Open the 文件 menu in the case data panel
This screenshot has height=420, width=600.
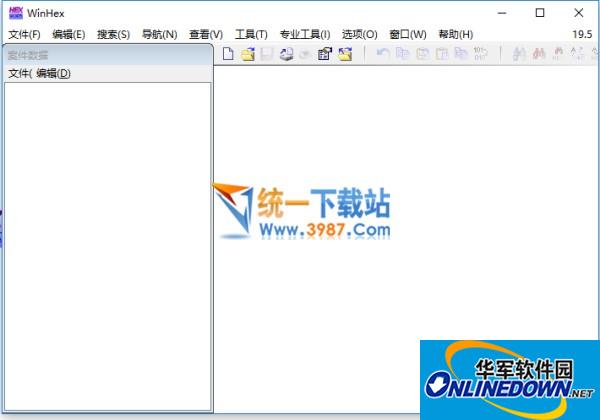(x=20, y=73)
